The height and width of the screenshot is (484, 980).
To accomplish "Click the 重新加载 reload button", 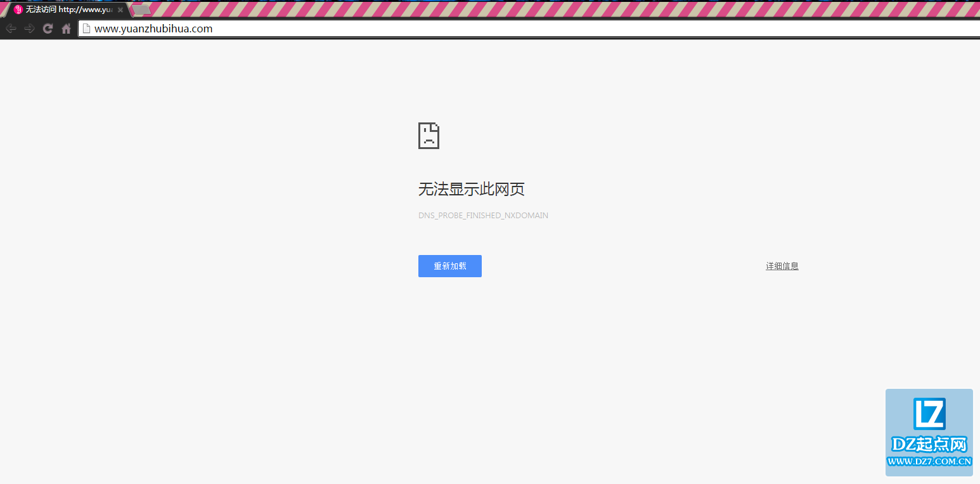I will tap(449, 266).
